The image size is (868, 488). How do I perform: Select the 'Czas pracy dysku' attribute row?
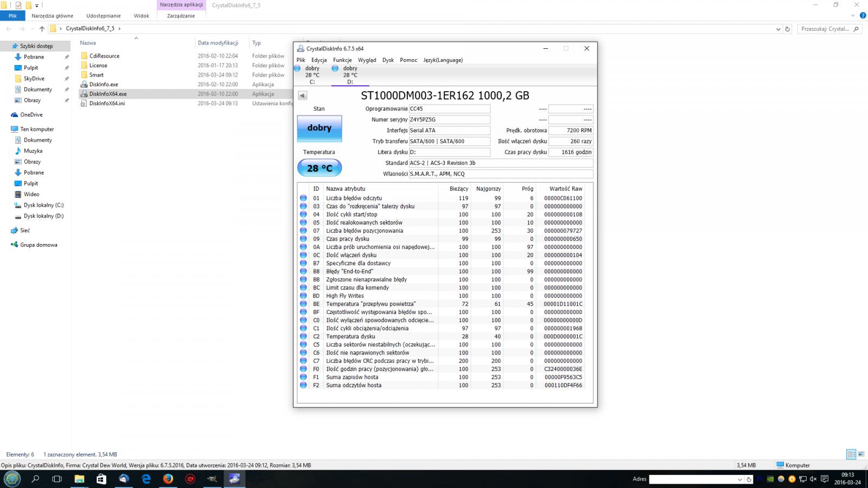tap(442, 239)
